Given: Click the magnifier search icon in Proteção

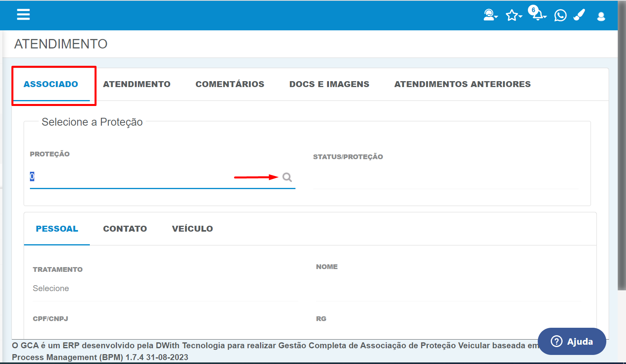Looking at the screenshot, I should click(287, 177).
